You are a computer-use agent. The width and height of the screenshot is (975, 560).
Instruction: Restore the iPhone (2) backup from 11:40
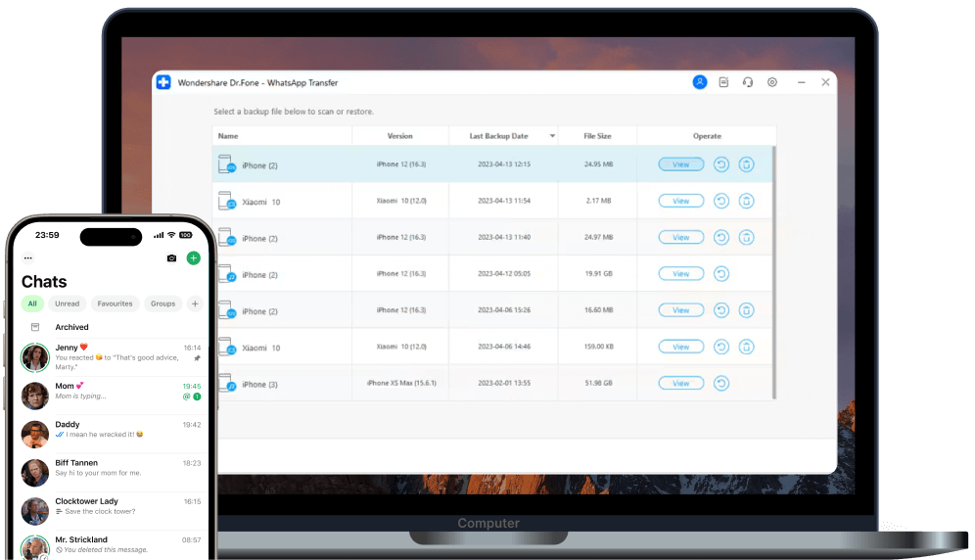pos(721,237)
